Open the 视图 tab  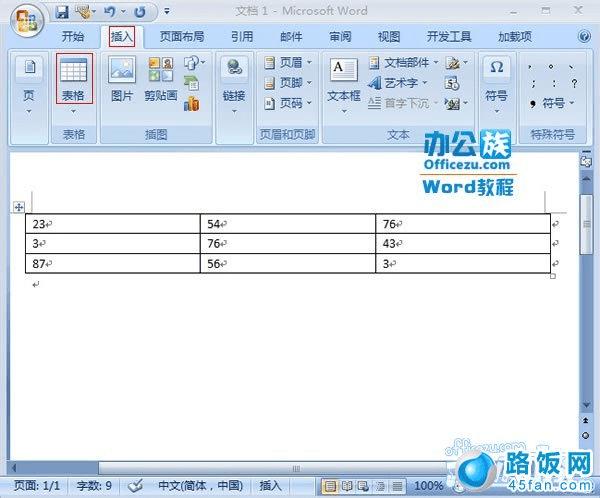[389, 37]
